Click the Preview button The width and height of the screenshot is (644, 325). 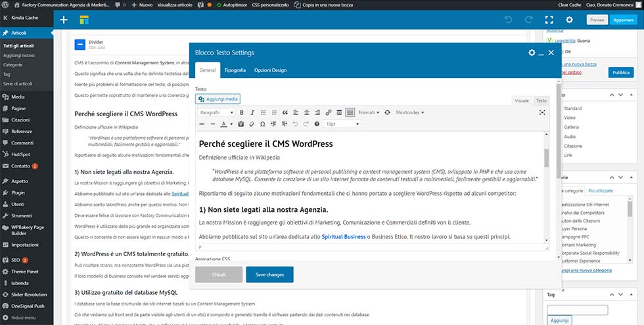pyautogui.click(x=597, y=20)
